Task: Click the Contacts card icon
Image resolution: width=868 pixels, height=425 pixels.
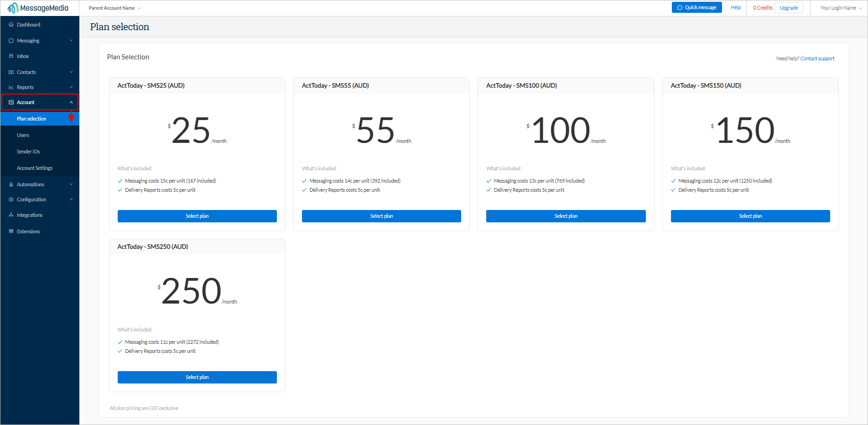Action: point(11,72)
